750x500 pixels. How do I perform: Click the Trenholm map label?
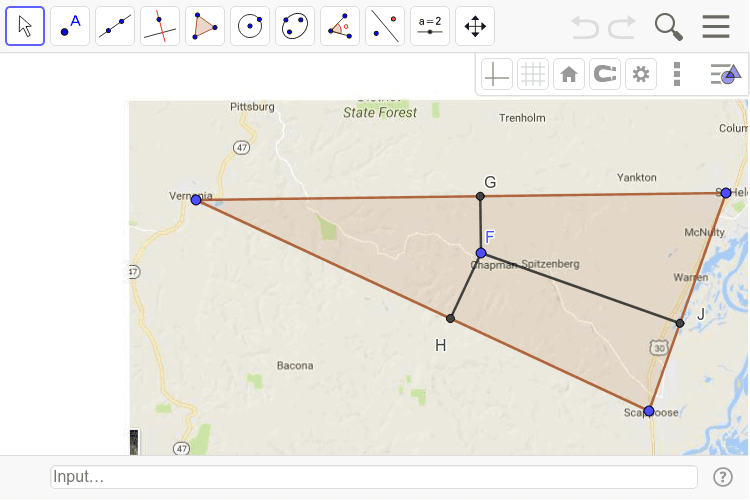point(522,118)
